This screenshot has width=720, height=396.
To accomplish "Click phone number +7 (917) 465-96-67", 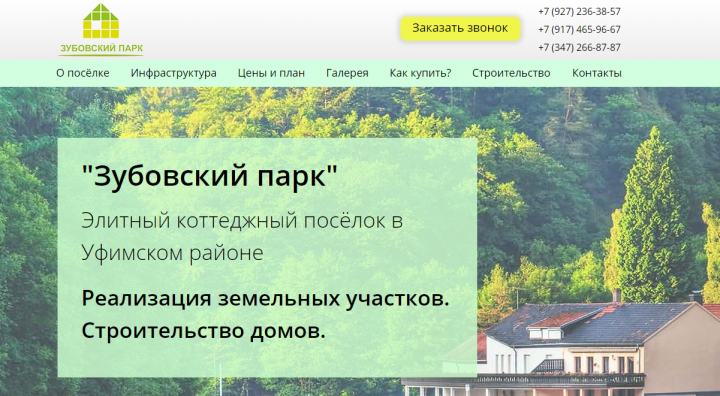I will (579, 29).
